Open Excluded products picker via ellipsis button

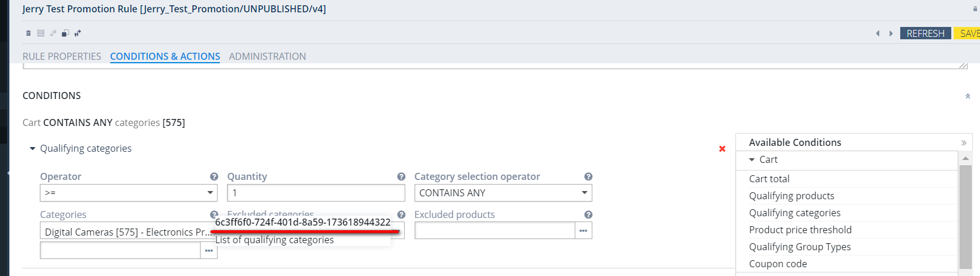click(583, 231)
